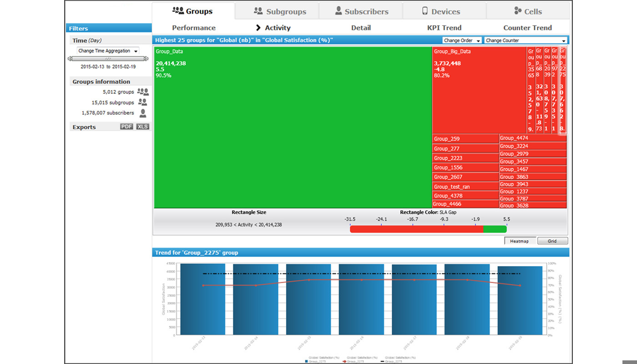Switch to the Subgroups tab

277,11
